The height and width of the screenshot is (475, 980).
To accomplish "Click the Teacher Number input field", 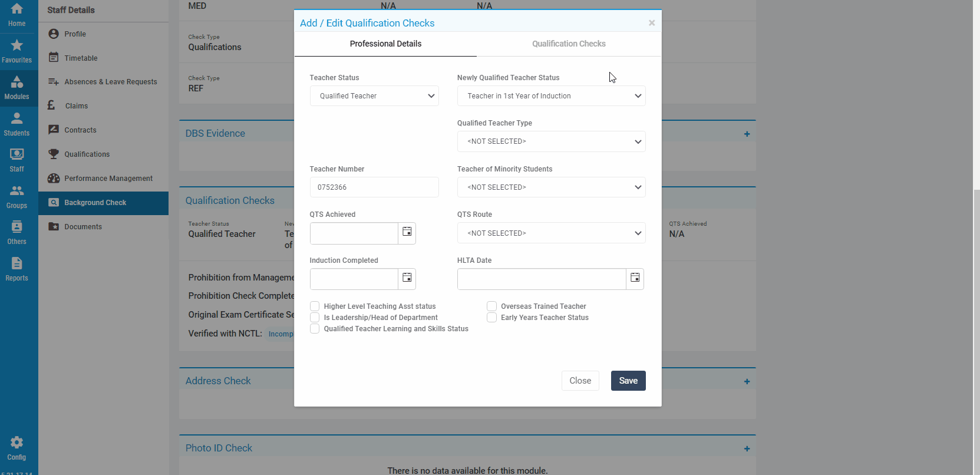I will click(x=374, y=187).
